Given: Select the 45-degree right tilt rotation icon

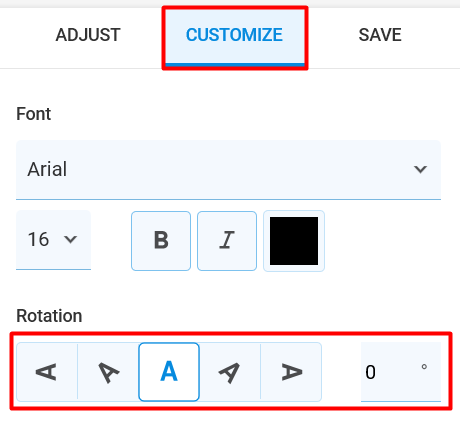Looking at the screenshot, I should click(230, 372).
